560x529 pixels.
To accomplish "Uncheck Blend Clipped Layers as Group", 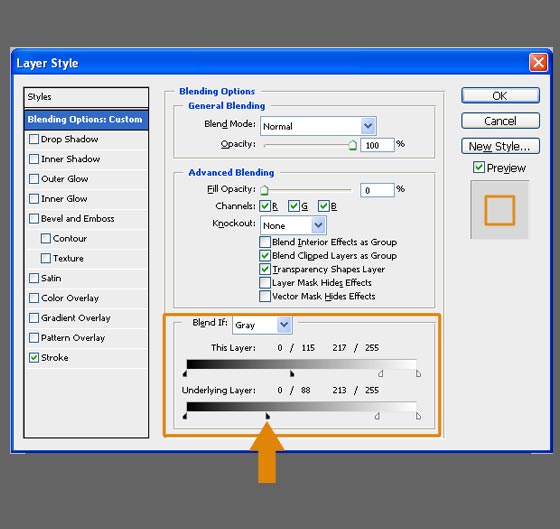I will point(265,255).
